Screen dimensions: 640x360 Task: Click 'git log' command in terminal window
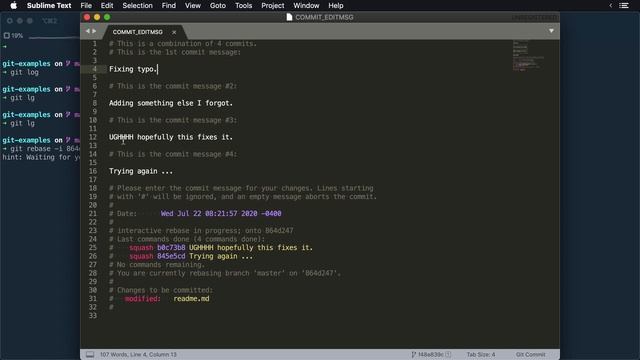pyautogui.click(x=24, y=72)
